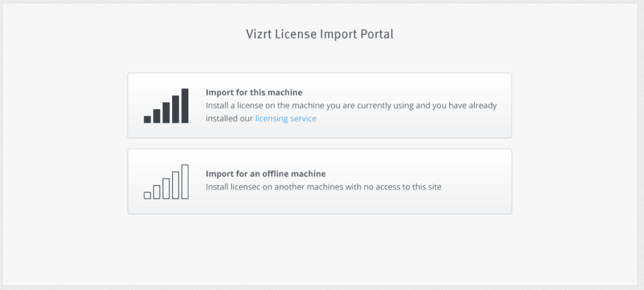Click the middle filled bar in top icon
This screenshot has width=644, height=290.
click(166, 113)
